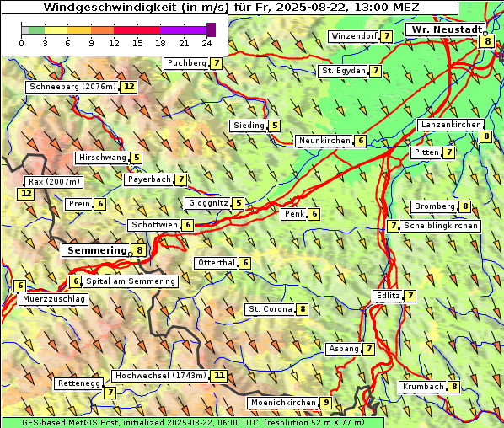Click the GFS-based MetGIS forecast footer
504x428 pixels.
[193, 423]
